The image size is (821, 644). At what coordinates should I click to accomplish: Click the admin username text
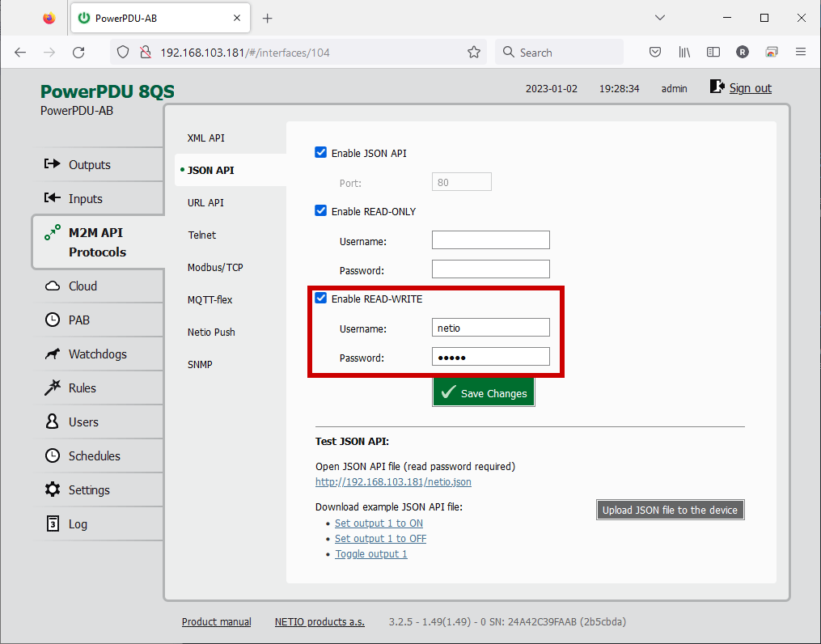pyautogui.click(x=674, y=89)
